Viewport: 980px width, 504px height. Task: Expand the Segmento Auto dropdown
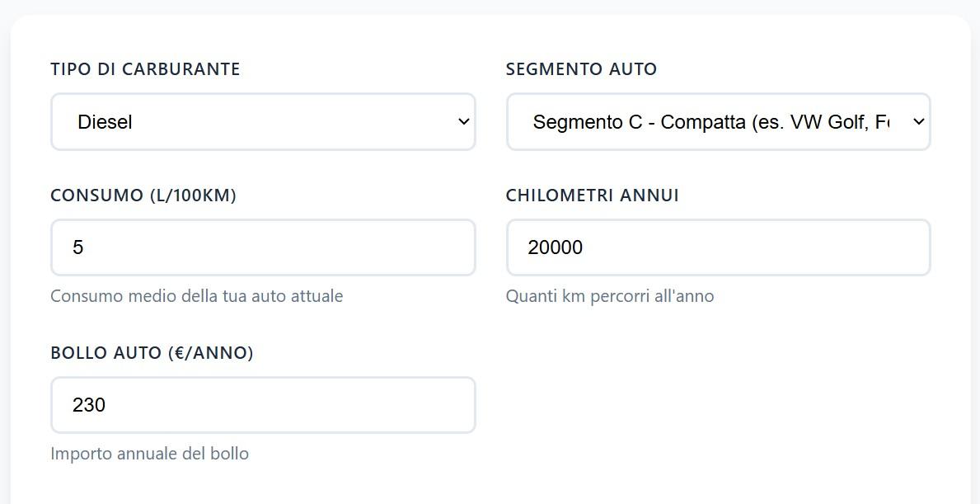pyautogui.click(x=718, y=122)
